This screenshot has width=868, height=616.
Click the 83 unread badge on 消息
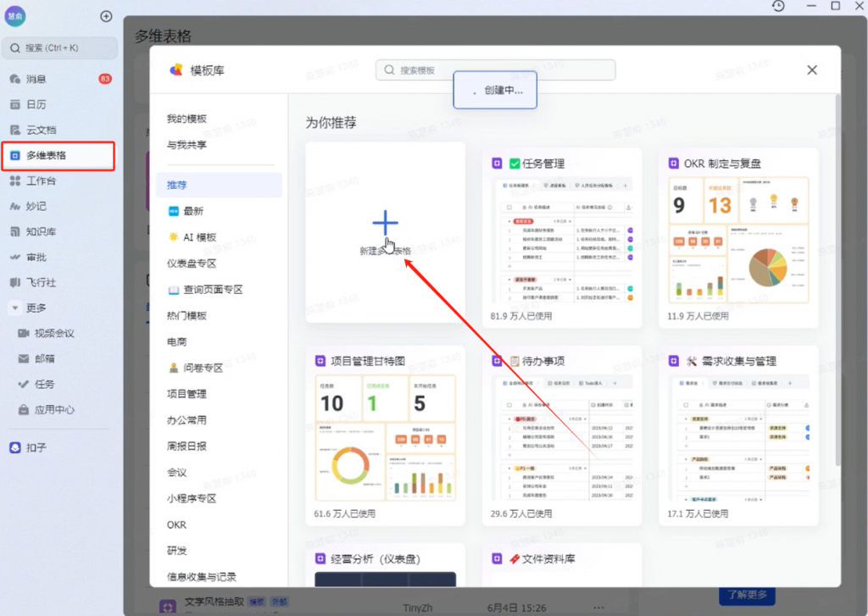tap(105, 79)
